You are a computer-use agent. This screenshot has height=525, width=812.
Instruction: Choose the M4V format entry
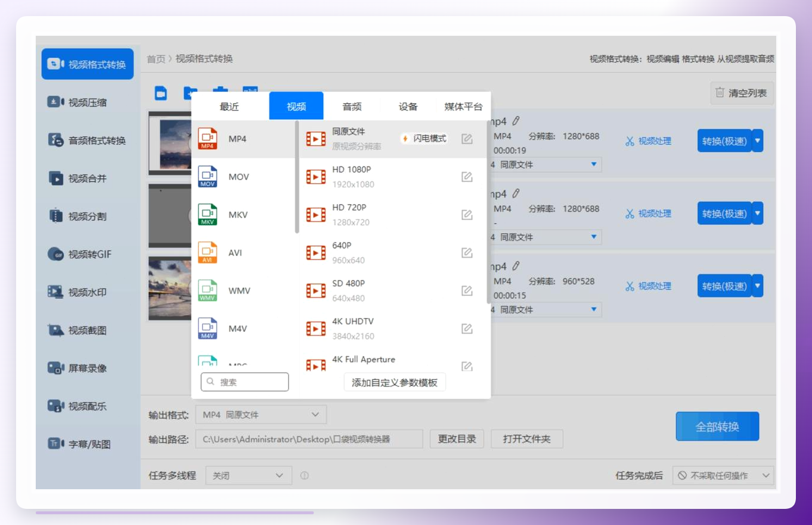[x=243, y=329]
